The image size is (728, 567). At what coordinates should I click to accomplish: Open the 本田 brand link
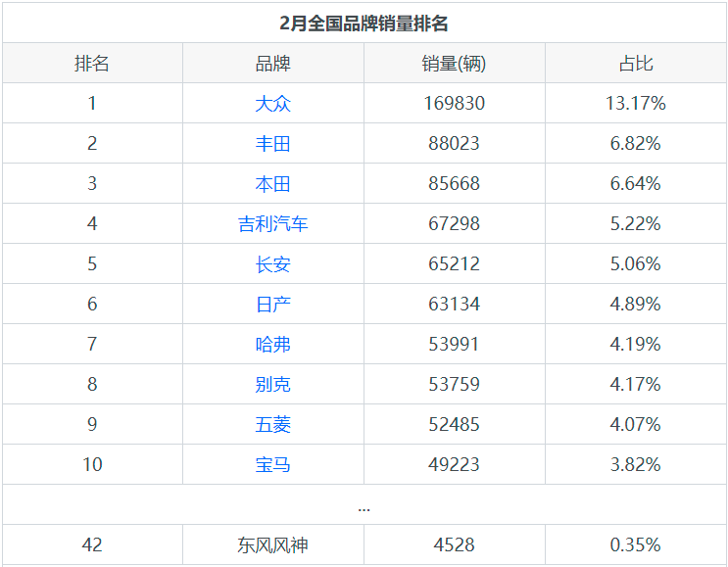(x=272, y=184)
